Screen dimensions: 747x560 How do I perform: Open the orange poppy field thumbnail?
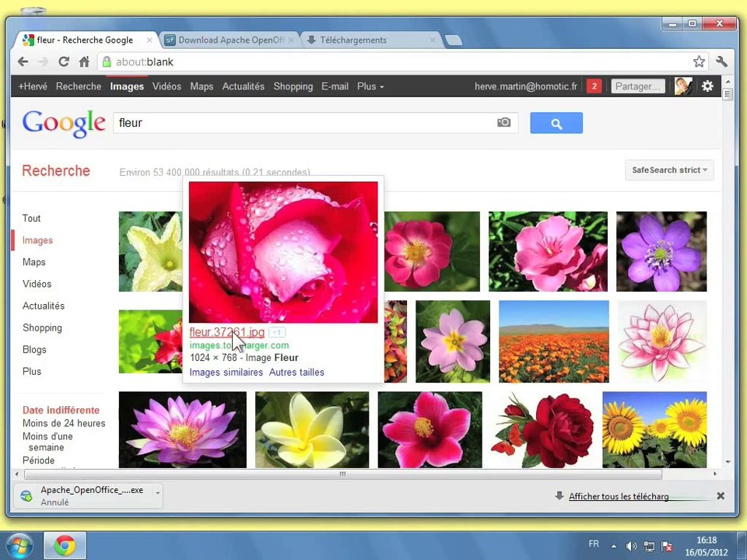coord(553,341)
